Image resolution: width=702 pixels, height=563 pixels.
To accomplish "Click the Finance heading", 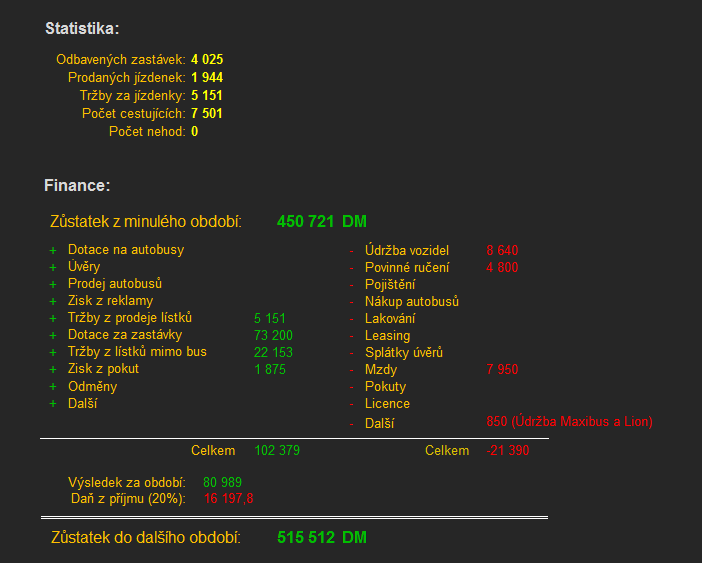I will tap(77, 186).
